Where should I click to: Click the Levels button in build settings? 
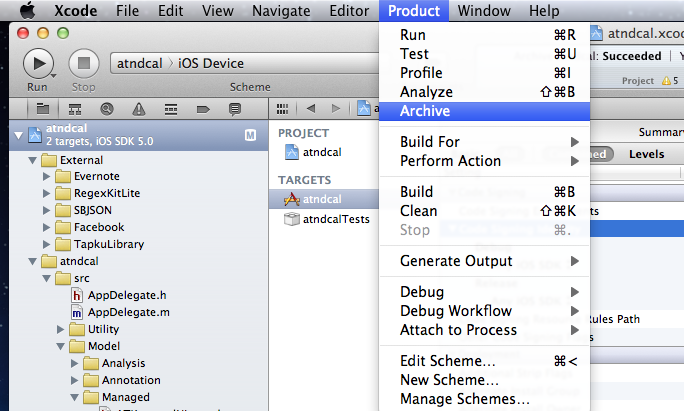pyautogui.click(x=646, y=154)
